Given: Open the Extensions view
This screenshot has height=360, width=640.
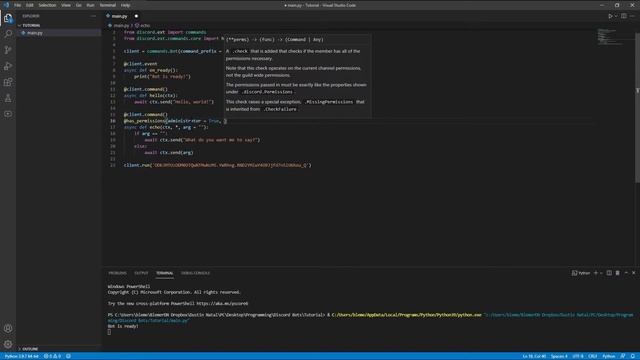Looking at the screenshot, I should pos(8,82).
